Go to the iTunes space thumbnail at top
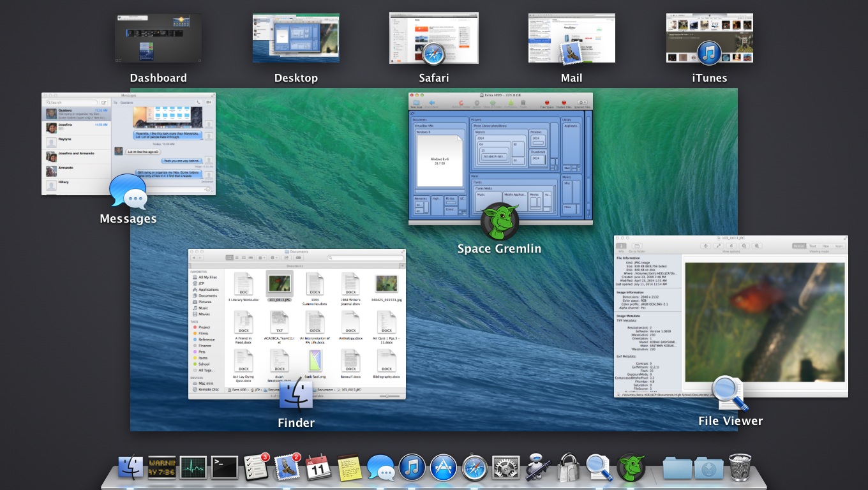The height and width of the screenshot is (490, 868). point(709,38)
